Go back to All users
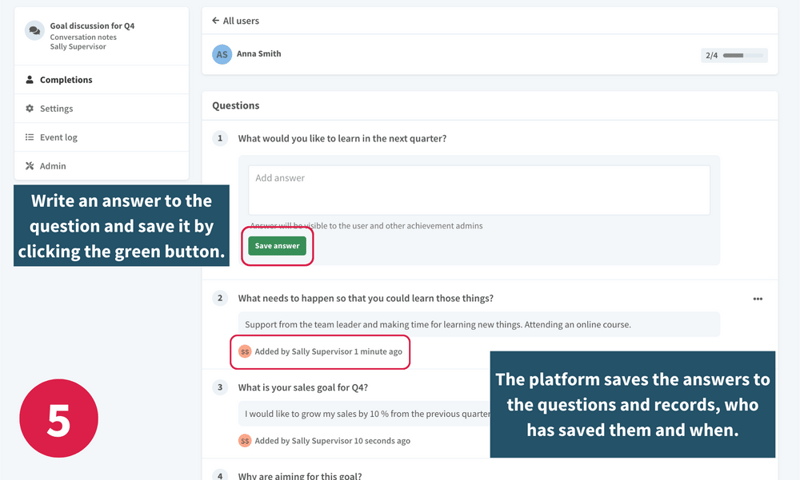800x480 pixels. click(236, 21)
